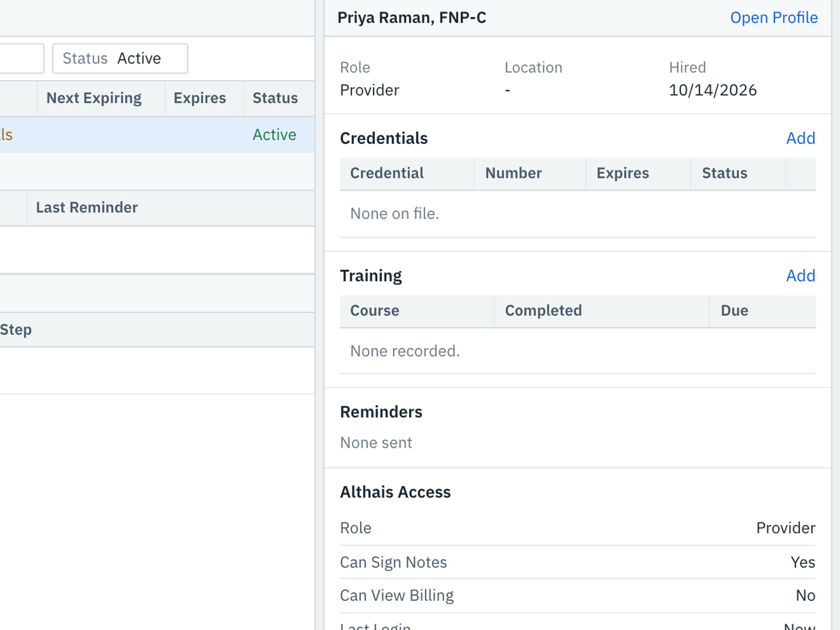Click the Althais Access section heading
Viewport: 840px width, 630px height.
(395, 492)
